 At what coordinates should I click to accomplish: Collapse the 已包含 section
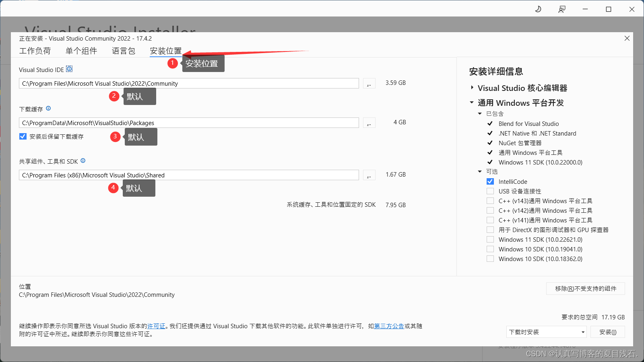(480, 113)
